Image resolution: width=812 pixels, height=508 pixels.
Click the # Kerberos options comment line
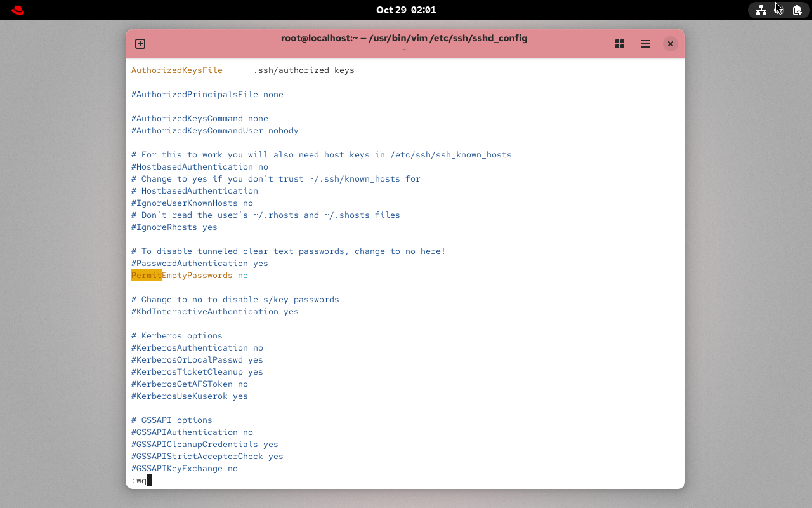(x=176, y=335)
